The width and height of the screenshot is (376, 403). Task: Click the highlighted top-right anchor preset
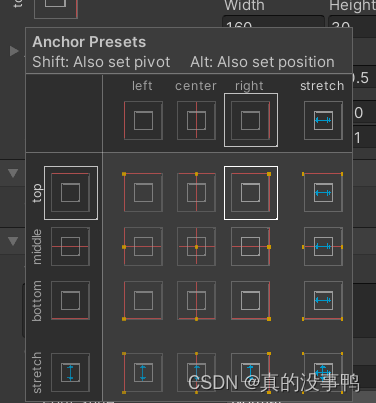coord(251,193)
